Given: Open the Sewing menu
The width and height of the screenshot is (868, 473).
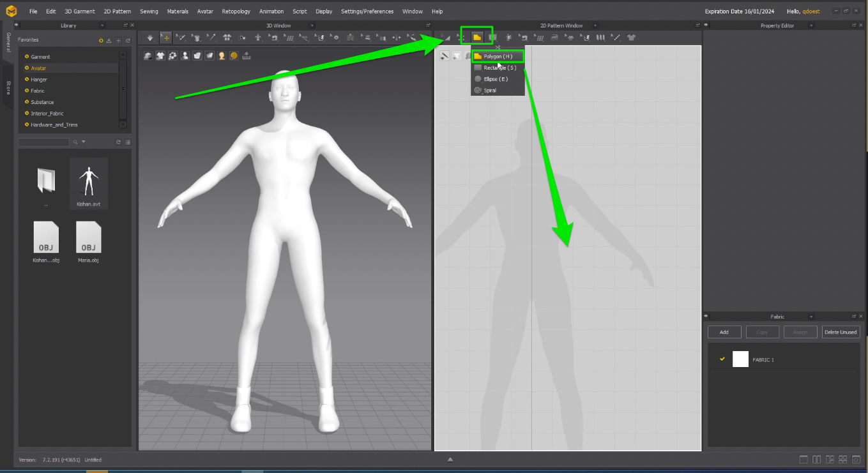Looking at the screenshot, I should click(149, 11).
